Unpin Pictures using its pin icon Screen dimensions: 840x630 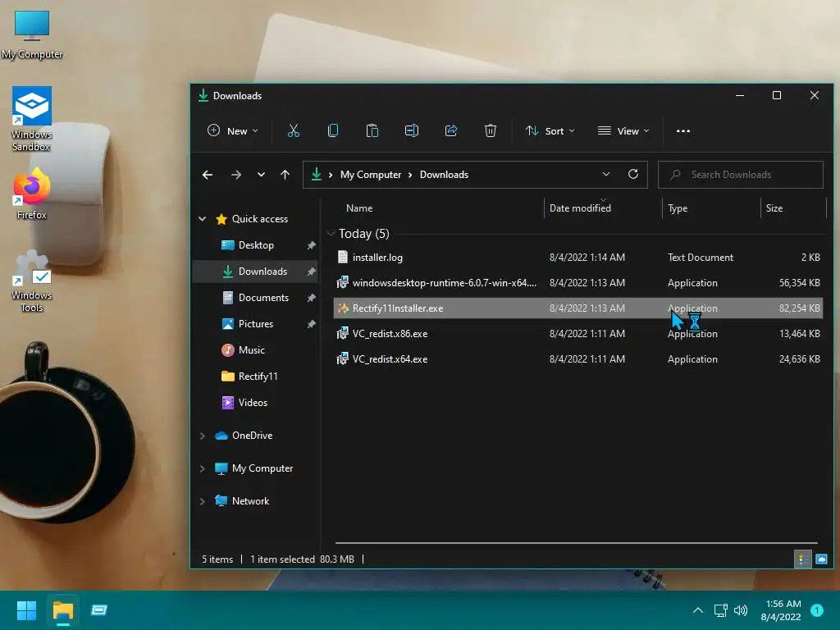[x=311, y=324]
